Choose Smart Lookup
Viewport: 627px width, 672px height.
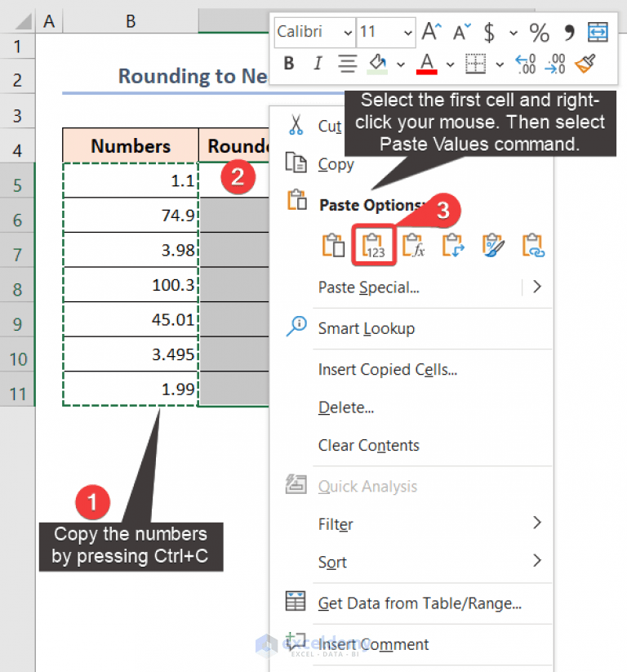(367, 328)
